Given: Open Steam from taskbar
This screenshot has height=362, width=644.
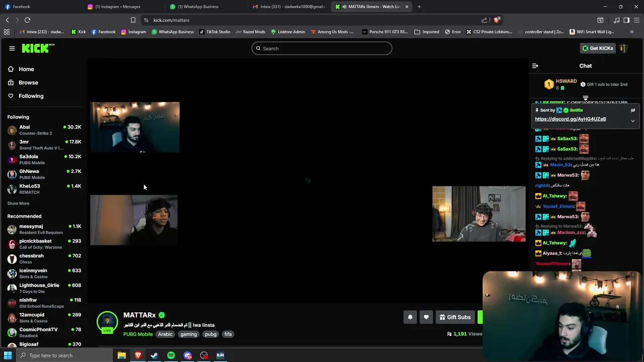Looking at the screenshot, I should pos(154,355).
